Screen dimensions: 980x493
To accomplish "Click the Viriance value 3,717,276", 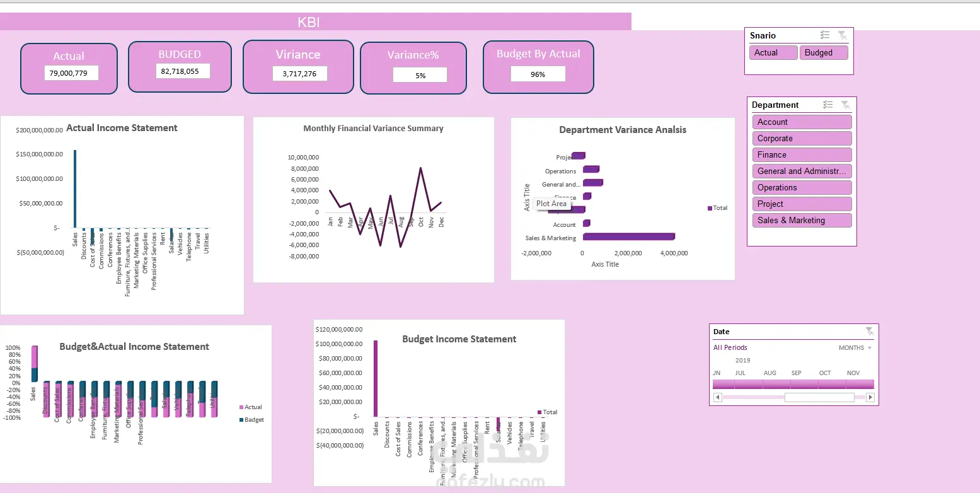I will pos(300,74).
